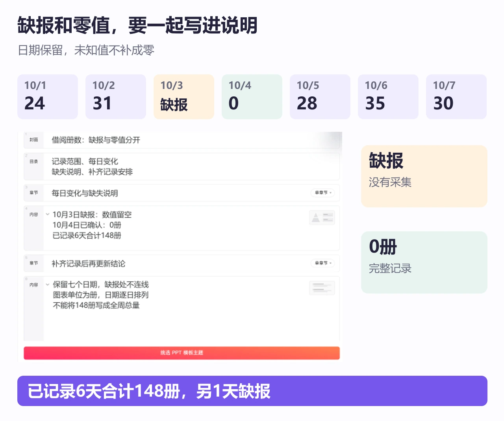Image resolution: width=504 pixels, height=421 pixels.
Task: Click the line 图表单位为册,日期逐日排列
Action: pyautogui.click(x=101, y=295)
